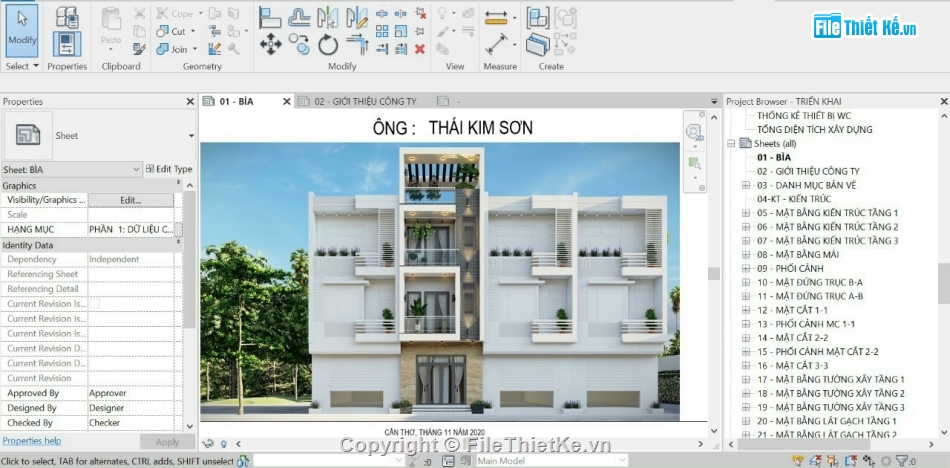Open the view tabs list dropdown
Screen dimensions: 950x468
[x=714, y=101]
